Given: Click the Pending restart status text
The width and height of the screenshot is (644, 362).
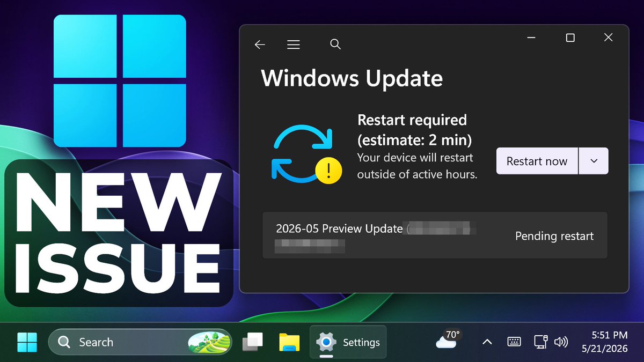Looking at the screenshot, I should [x=554, y=236].
